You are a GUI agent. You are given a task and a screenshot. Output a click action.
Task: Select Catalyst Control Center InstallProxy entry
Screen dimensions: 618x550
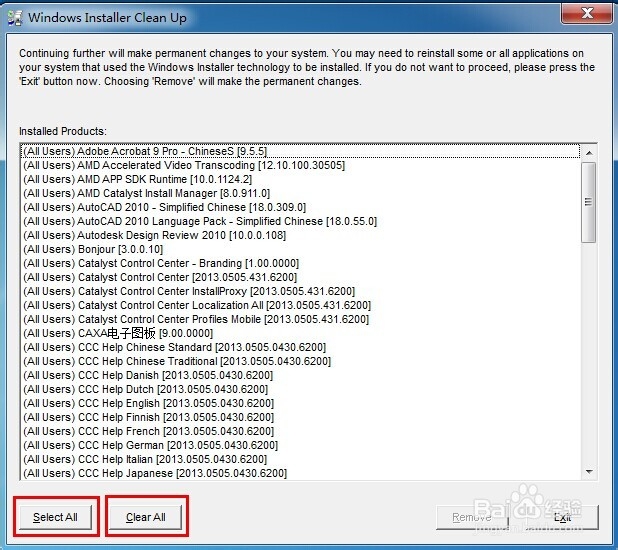pos(300,291)
